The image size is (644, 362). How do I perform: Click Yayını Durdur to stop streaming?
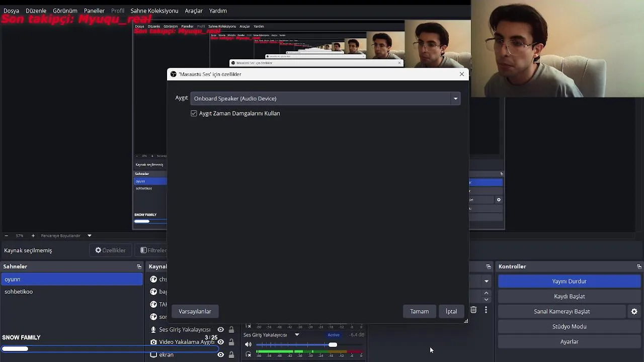pos(570,281)
